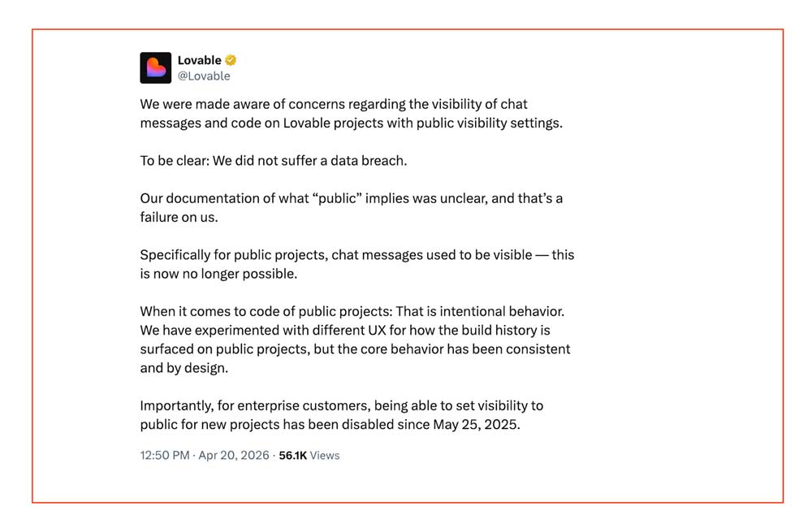Click the paragraph starting "Our documentation"
The height and width of the screenshot is (528, 812).
point(351,208)
